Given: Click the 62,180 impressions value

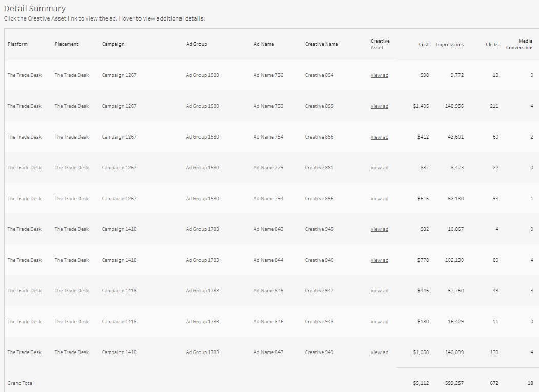Looking at the screenshot, I should [456, 199].
